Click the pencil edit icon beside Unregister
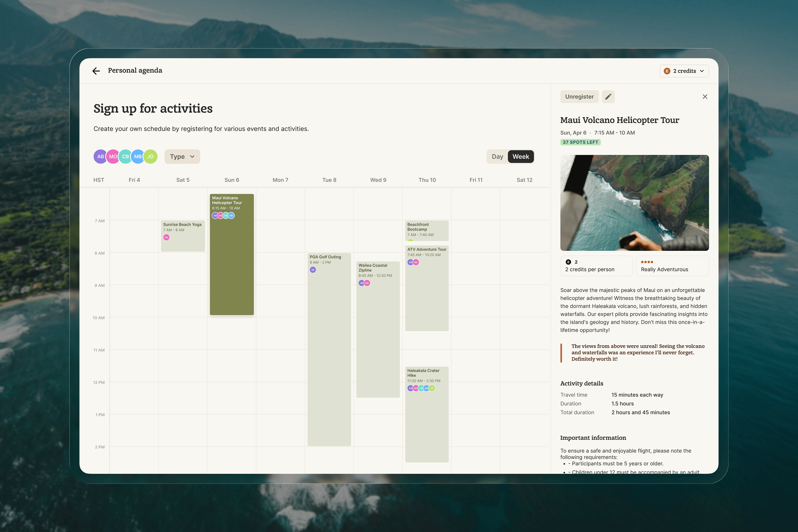798x532 pixels. [608, 97]
